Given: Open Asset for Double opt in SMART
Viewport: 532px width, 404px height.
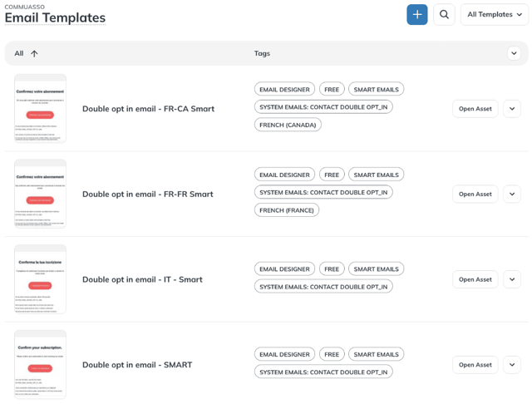Looking at the screenshot, I should (x=475, y=365).
